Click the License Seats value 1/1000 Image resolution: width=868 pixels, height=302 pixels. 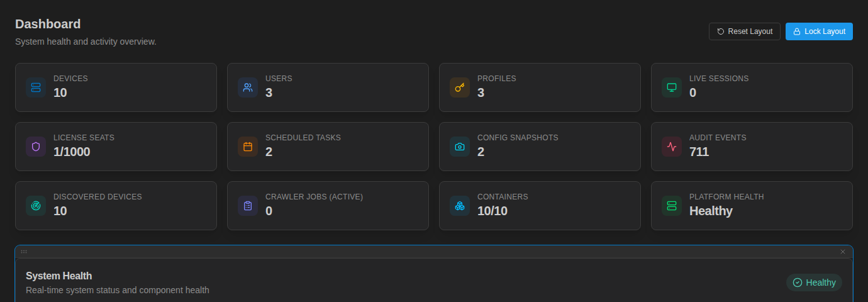tap(72, 152)
